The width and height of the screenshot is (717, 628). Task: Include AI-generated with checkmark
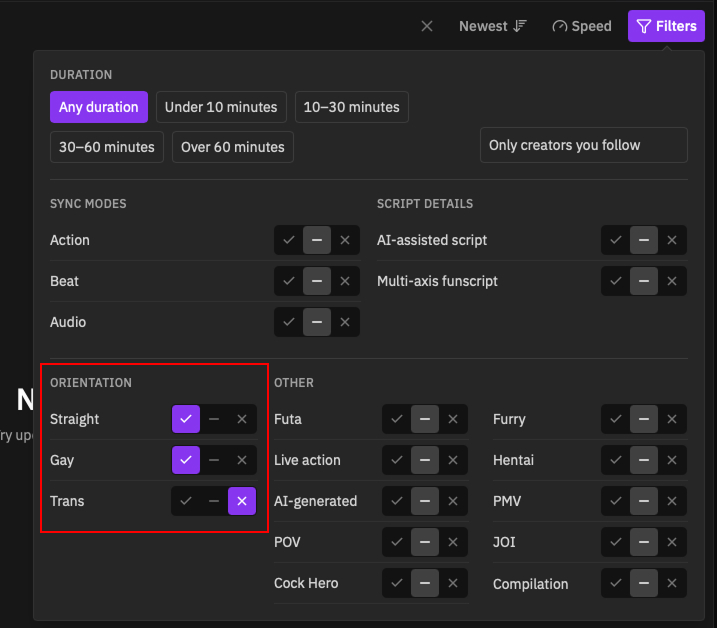click(x=396, y=501)
